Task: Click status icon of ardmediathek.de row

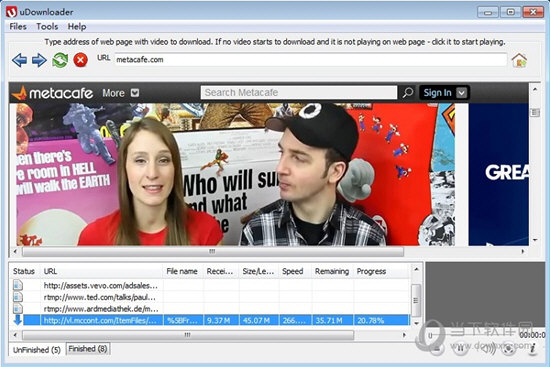Action: pos(18,308)
